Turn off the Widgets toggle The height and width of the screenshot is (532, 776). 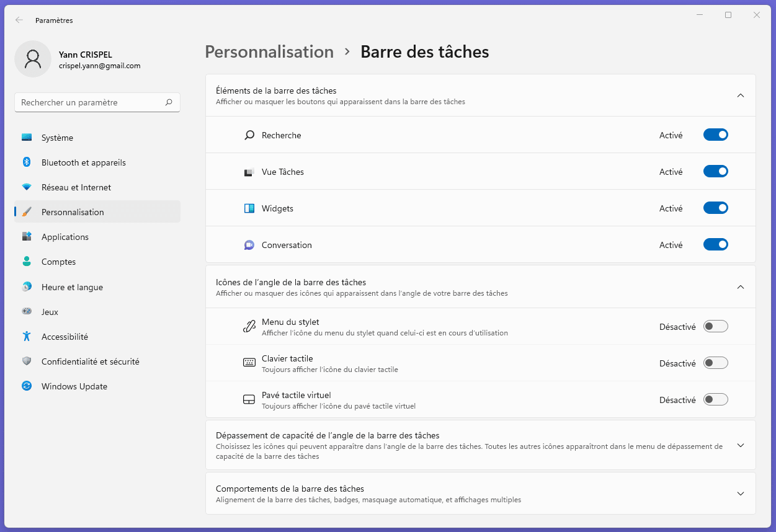[x=715, y=208]
